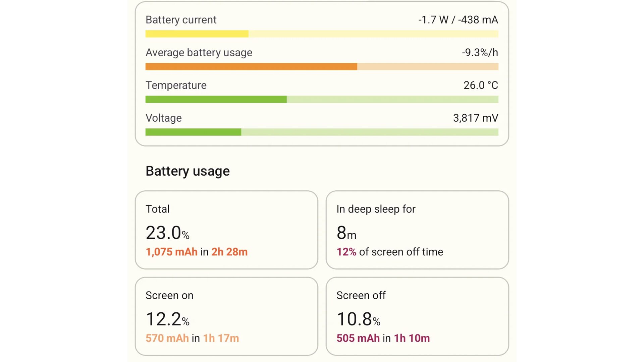Click the Battery usage section heading
644x362 pixels.
(x=187, y=171)
